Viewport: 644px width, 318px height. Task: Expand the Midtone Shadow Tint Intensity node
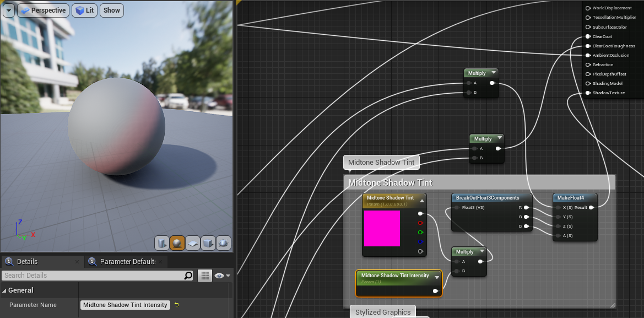point(437,278)
